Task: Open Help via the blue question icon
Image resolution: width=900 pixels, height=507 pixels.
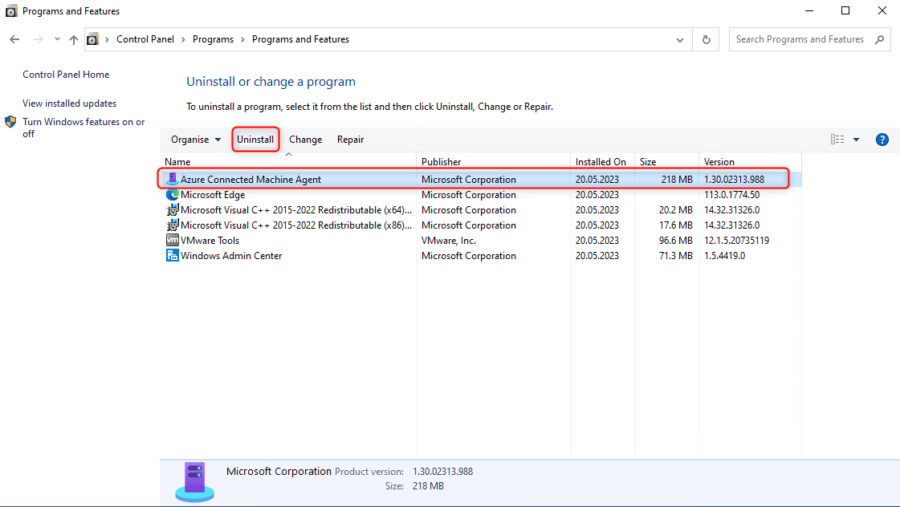Action: (882, 140)
